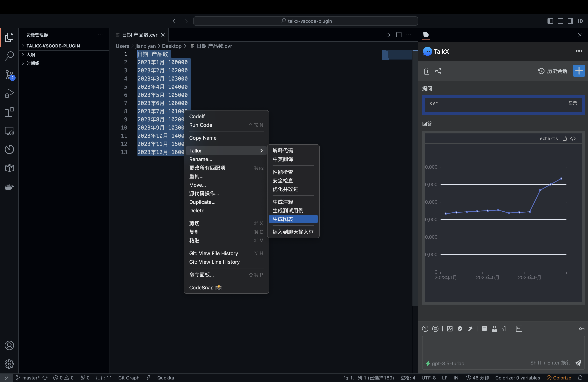Open 历史会话 history sessions
The image size is (588, 382).
553,71
